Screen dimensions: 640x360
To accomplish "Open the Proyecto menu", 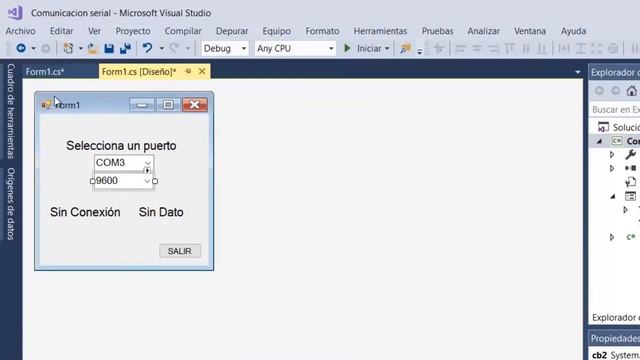I will tap(133, 31).
